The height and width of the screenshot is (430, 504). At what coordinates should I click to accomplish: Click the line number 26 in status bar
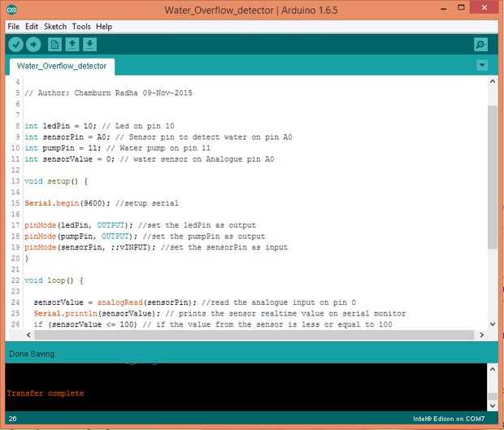tap(12, 419)
